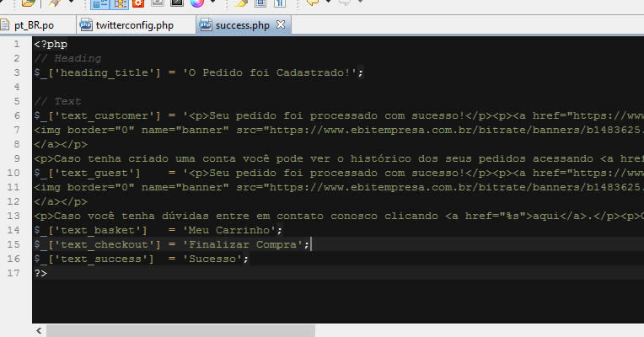
Task: Click the img banner tag on line 7
Action: 339,130
